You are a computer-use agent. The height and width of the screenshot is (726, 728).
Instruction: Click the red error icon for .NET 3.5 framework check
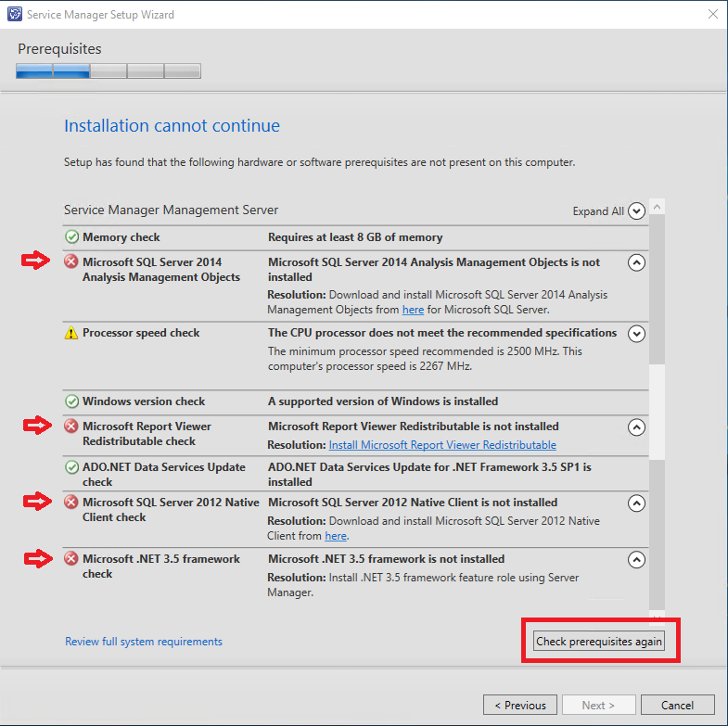(71, 558)
